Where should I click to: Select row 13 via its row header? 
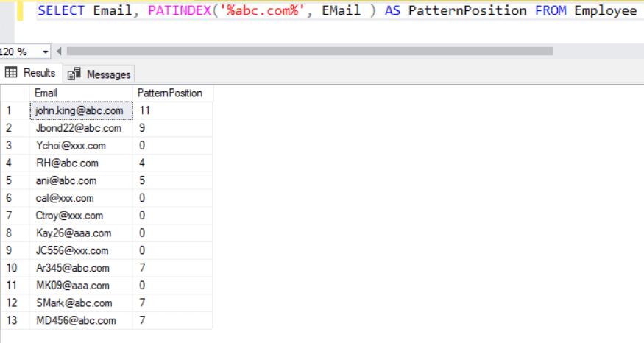(10, 320)
